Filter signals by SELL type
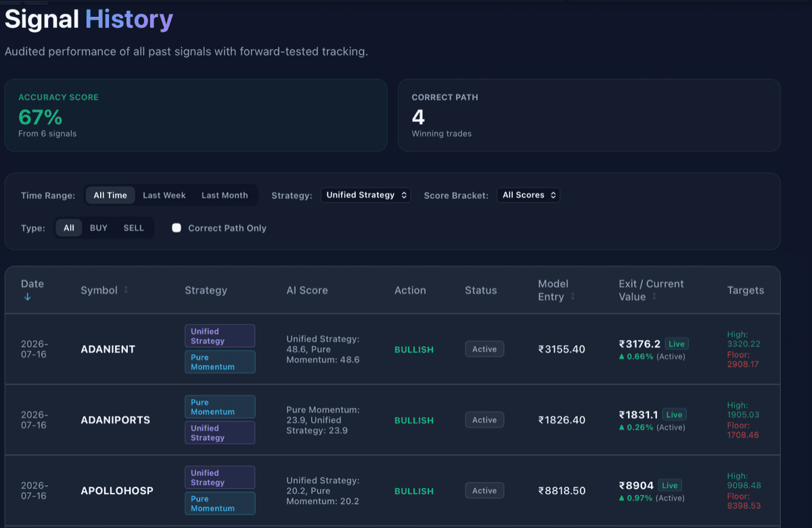Viewport: 812px width, 528px height. point(134,228)
